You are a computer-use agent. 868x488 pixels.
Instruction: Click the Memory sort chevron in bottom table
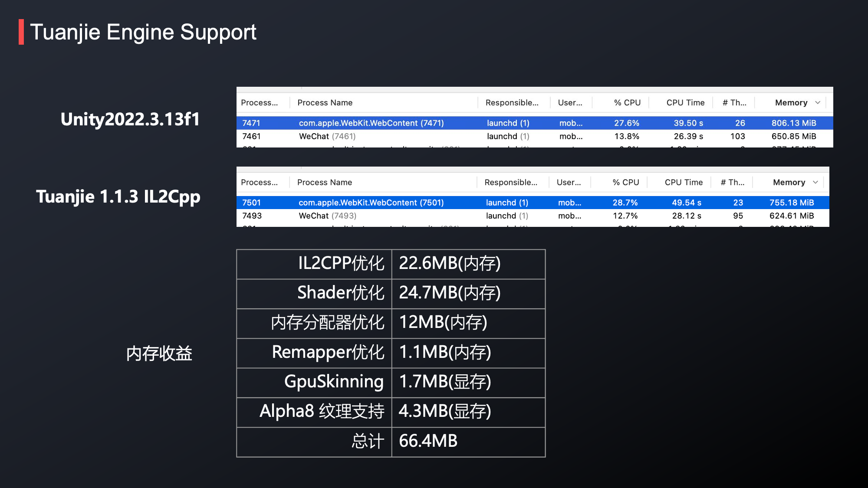[x=815, y=182]
